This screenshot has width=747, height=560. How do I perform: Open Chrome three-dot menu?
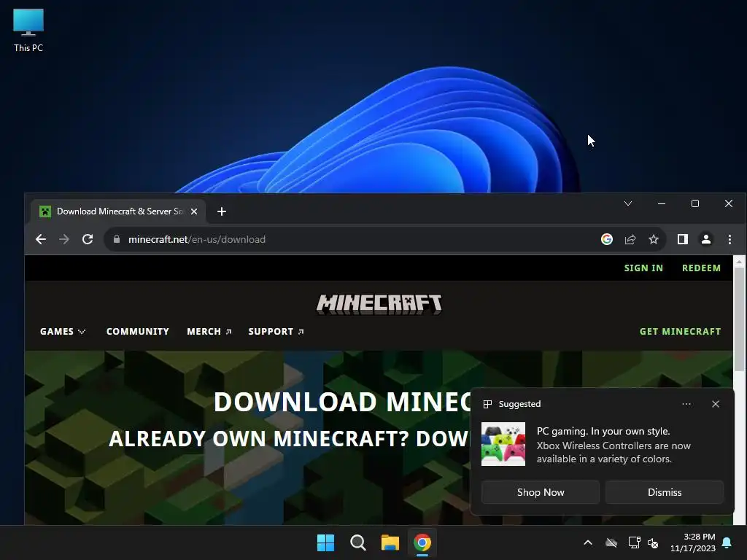point(729,239)
